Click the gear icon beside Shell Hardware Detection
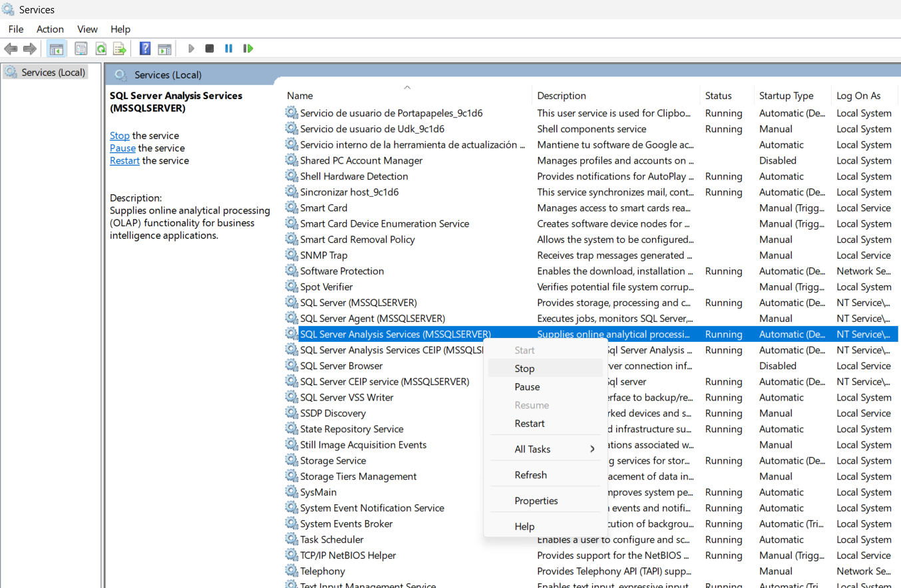Screen dimensions: 901x588 click(x=291, y=176)
